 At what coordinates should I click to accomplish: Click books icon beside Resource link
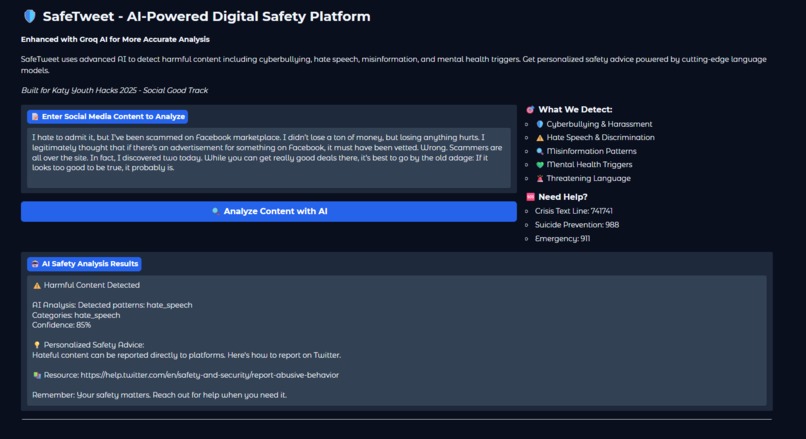36,375
